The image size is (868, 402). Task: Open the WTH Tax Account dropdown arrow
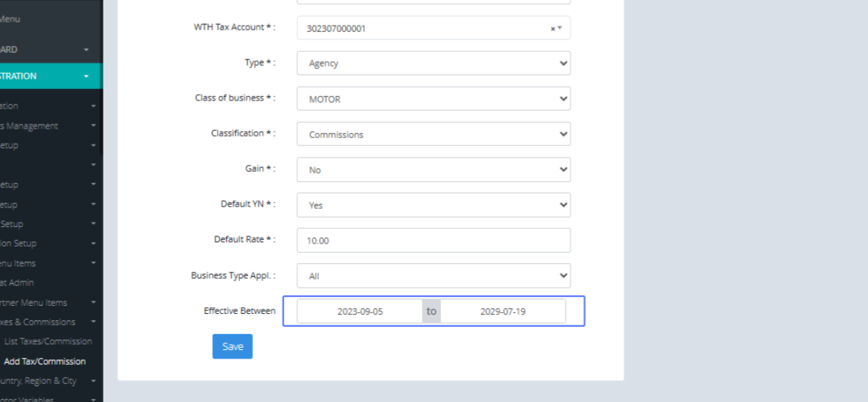[559, 29]
